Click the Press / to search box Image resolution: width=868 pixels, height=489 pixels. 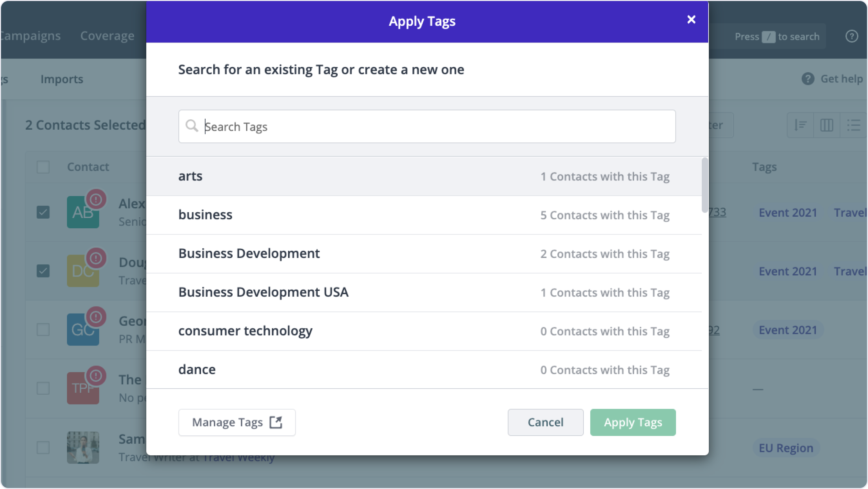(777, 36)
